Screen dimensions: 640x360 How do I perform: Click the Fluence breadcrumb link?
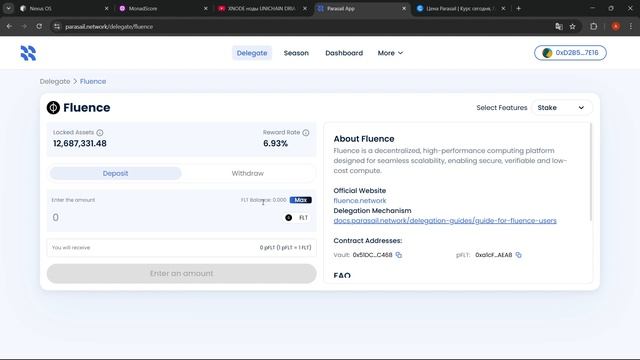(93, 81)
